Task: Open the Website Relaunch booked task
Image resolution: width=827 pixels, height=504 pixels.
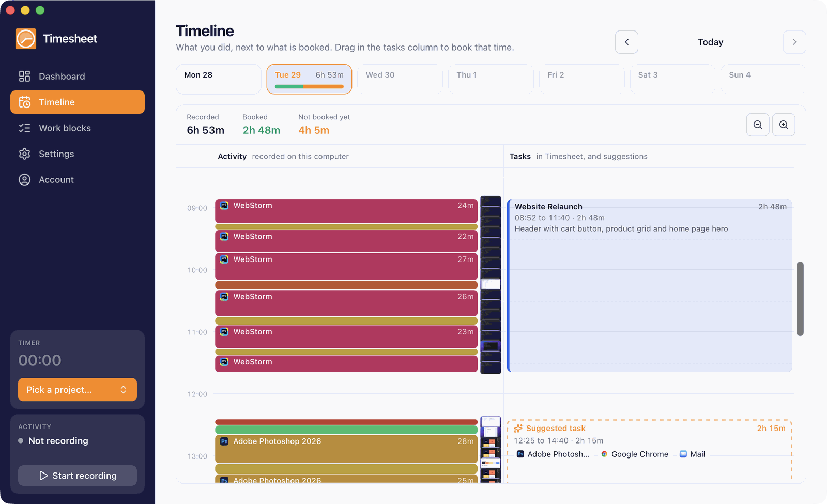Action: click(650, 285)
